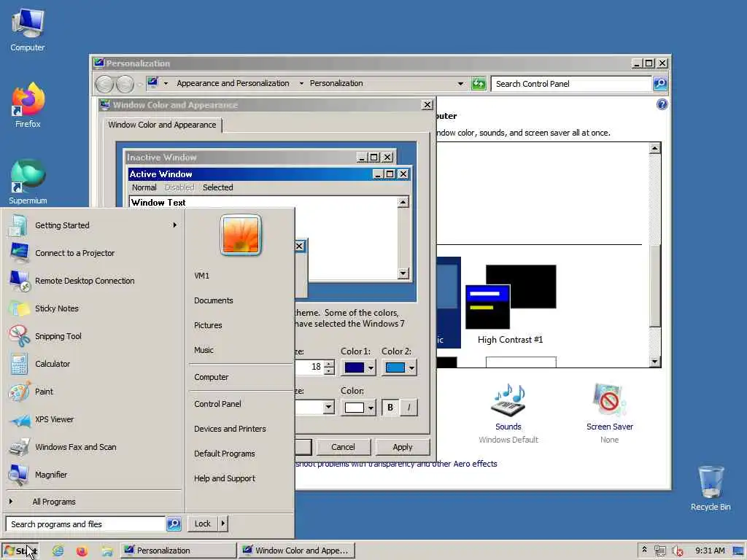Open XPS Viewer
Screen dimensions: 747x560
[41, 419]
